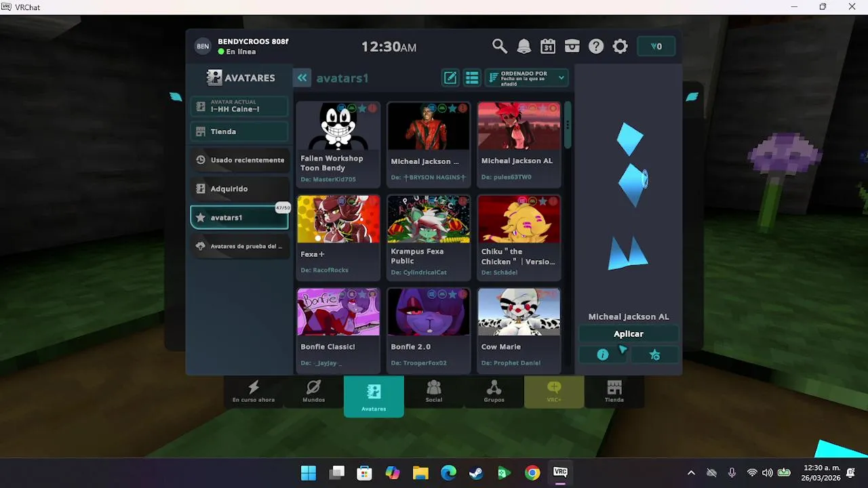Image resolution: width=868 pixels, height=488 pixels.
Task: Click the scrollbar of the avatar grid
Action: pyautogui.click(x=568, y=125)
